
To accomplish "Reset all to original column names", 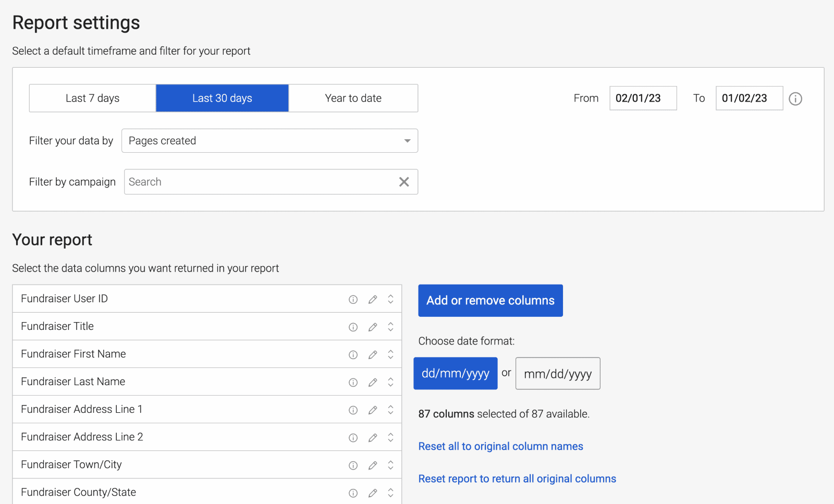I will click(500, 446).
